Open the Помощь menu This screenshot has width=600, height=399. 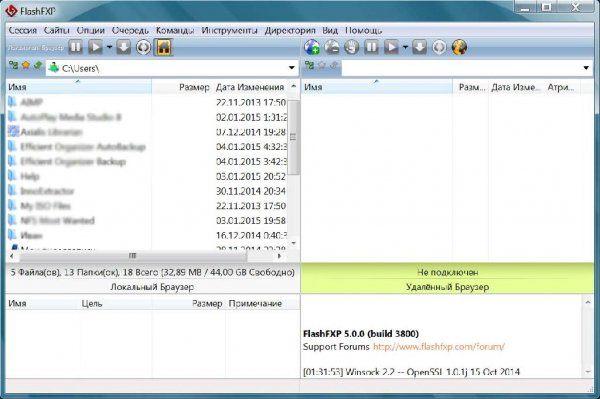click(x=364, y=30)
